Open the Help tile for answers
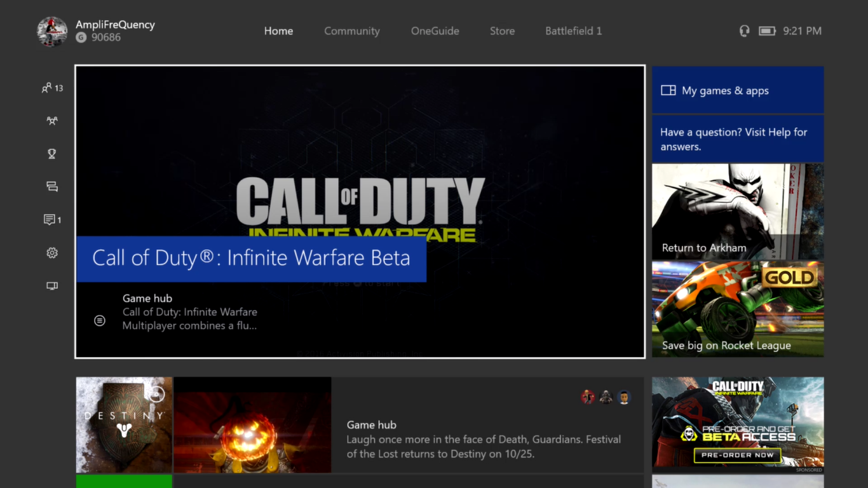 tap(738, 139)
